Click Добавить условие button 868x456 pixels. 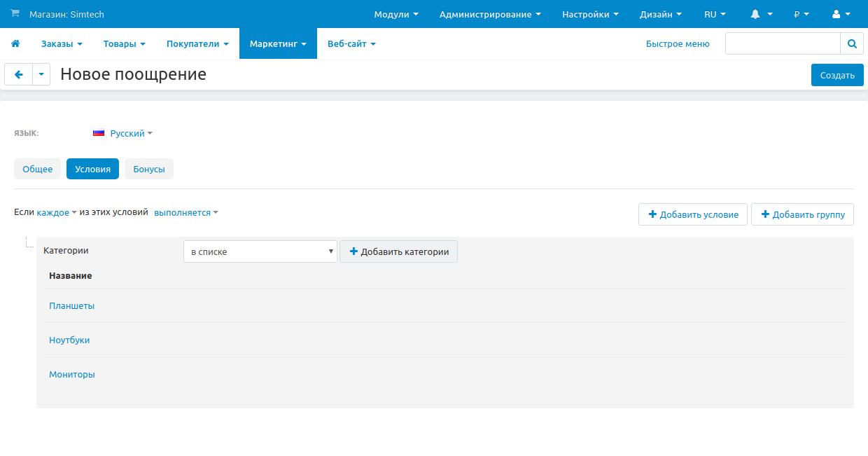pos(693,214)
